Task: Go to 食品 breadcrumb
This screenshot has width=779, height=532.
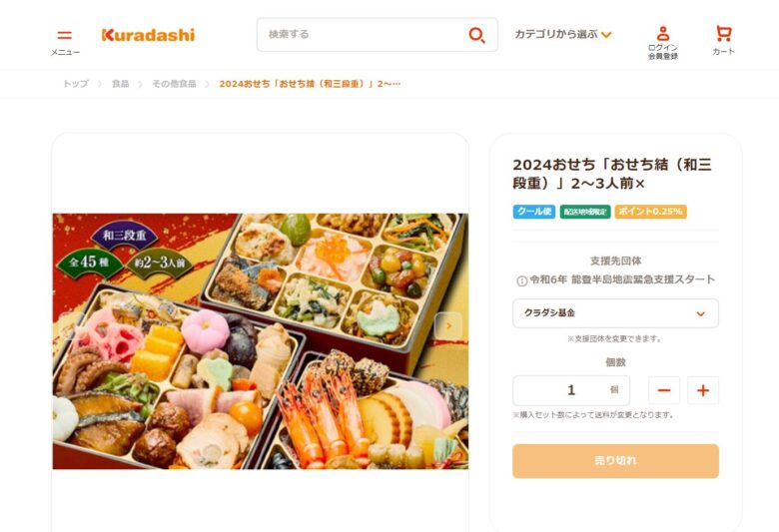Action: (x=120, y=84)
